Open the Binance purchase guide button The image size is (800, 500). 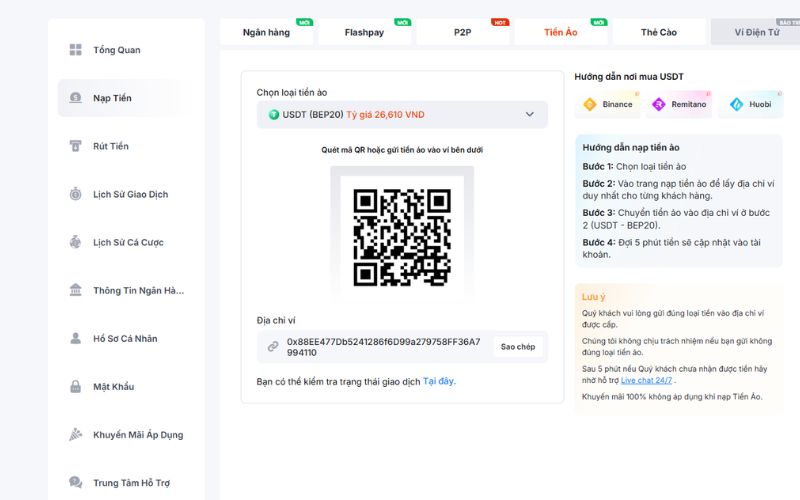coord(607,104)
